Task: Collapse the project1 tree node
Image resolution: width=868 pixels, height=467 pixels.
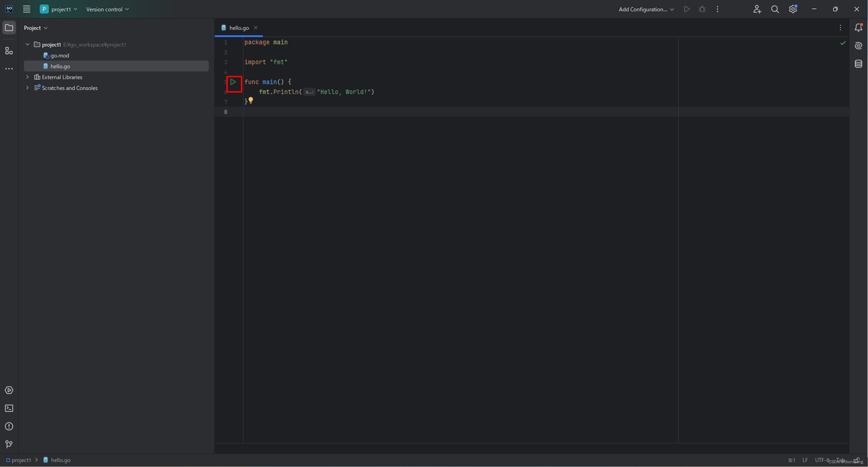Action: pos(28,45)
